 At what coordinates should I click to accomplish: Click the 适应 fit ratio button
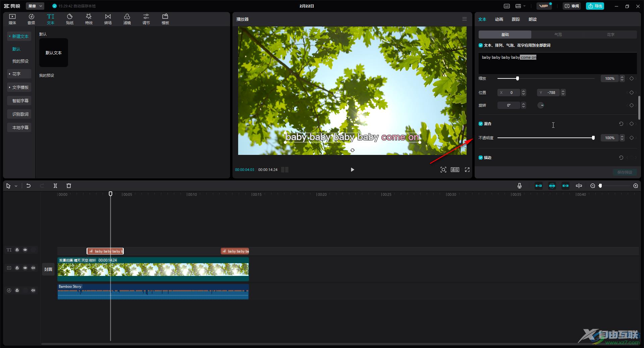tap(455, 170)
